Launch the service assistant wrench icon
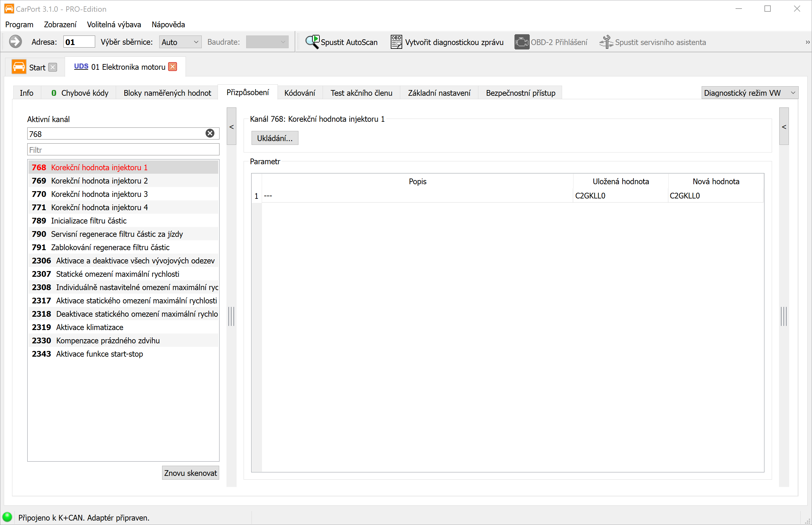This screenshot has width=812, height=525. (x=606, y=42)
